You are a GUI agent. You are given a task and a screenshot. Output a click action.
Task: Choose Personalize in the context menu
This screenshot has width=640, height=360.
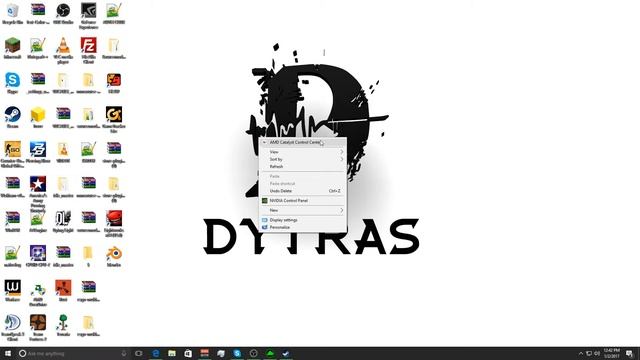(303, 227)
